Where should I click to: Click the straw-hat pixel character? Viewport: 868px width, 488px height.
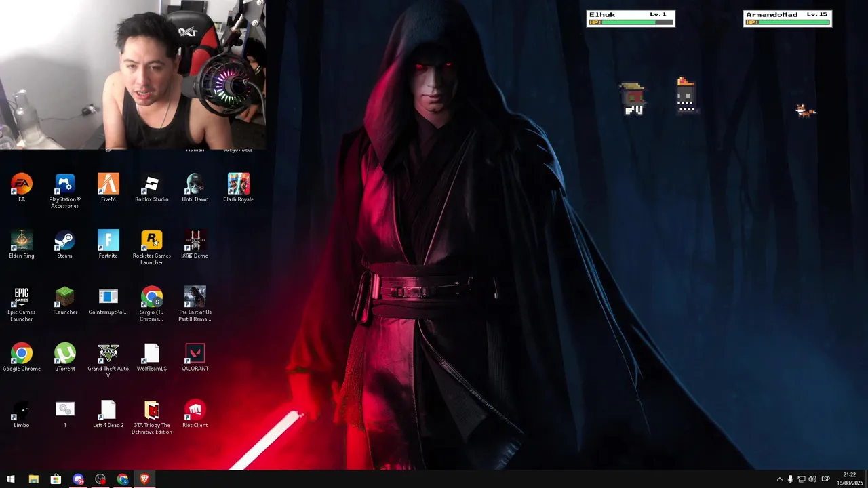pos(633,99)
